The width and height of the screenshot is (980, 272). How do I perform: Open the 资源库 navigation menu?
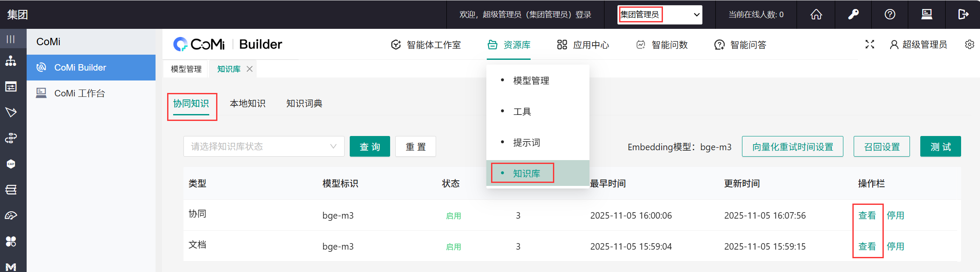coord(509,45)
